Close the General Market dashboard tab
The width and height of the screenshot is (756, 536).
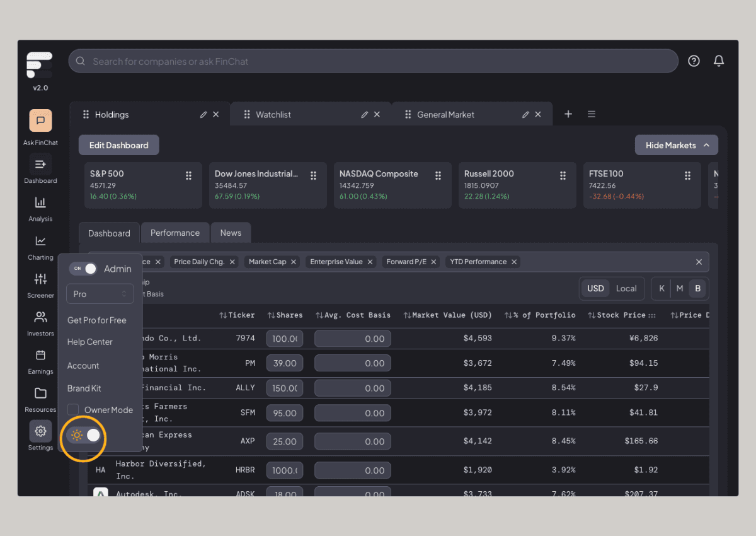coord(538,115)
